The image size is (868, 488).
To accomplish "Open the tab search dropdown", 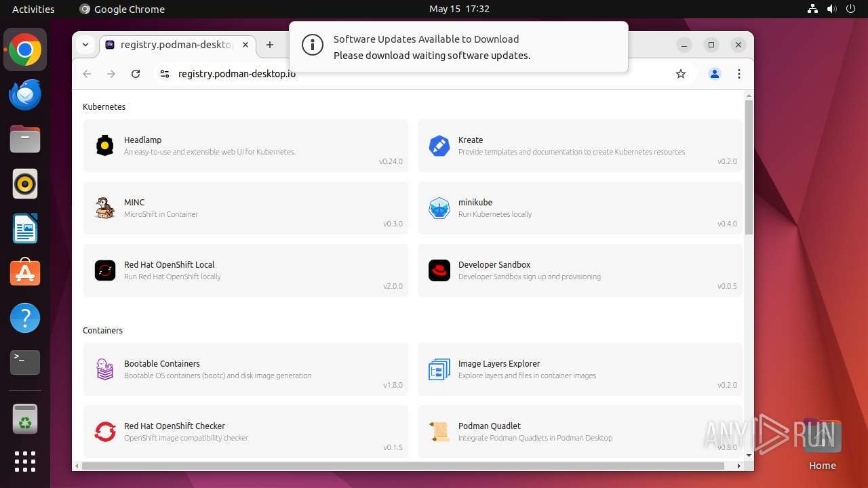I will click(85, 45).
